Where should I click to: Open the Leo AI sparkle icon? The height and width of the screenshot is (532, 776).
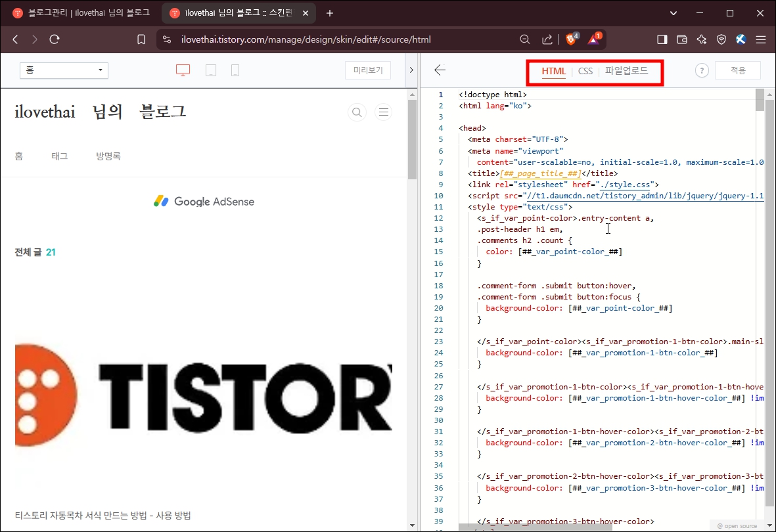pos(702,39)
